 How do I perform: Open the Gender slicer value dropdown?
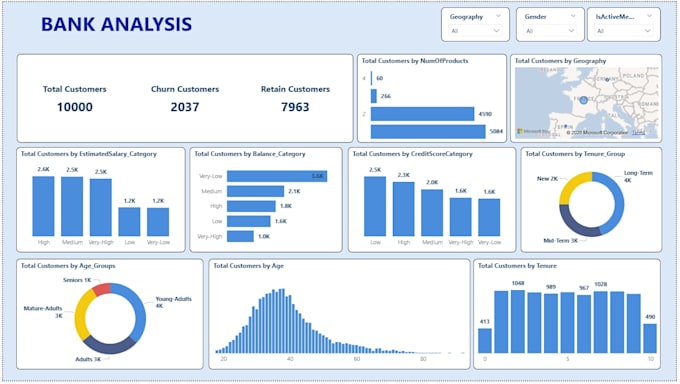(550, 31)
